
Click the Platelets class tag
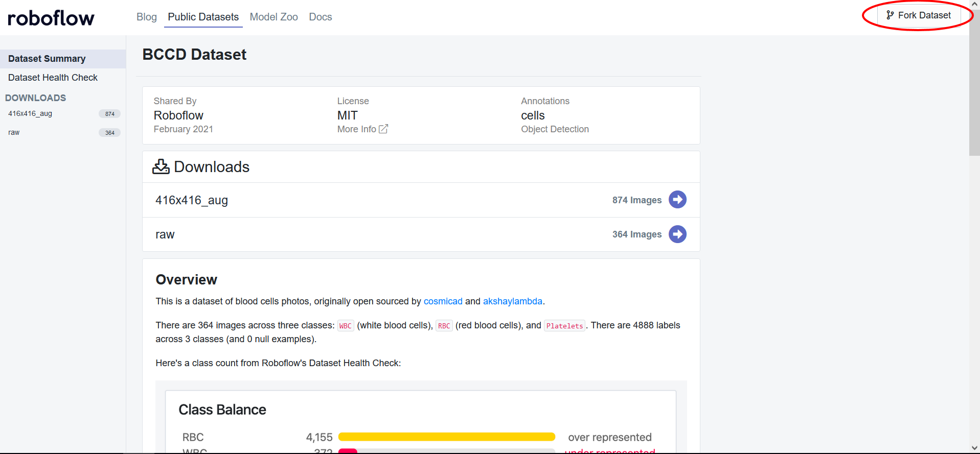pos(565,326)
